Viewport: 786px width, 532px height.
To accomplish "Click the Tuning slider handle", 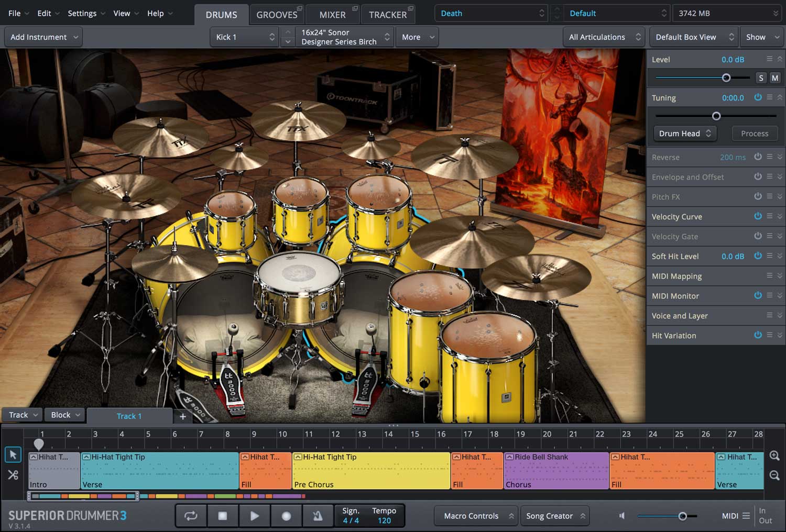I will 716,116.
